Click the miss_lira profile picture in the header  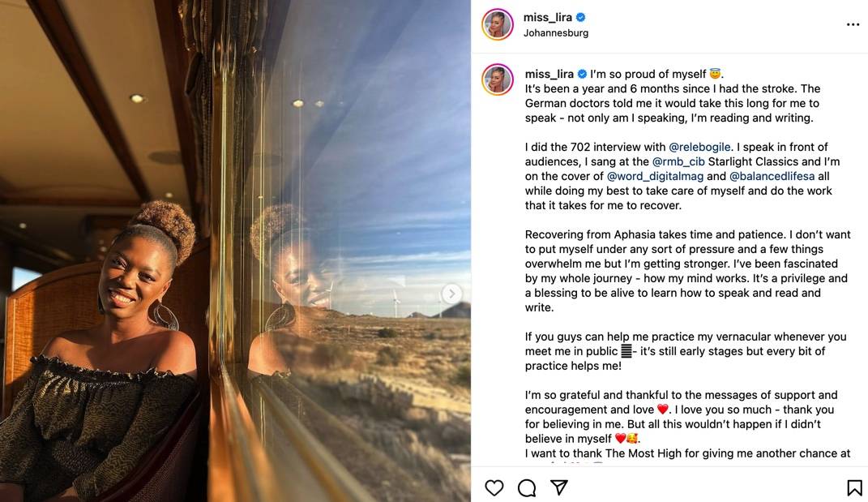pyautogui.click(x=497, y=24)
